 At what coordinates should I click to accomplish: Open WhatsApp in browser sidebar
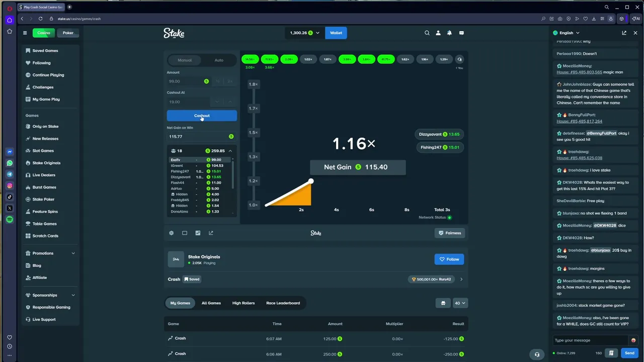click(x=10, y=163)
